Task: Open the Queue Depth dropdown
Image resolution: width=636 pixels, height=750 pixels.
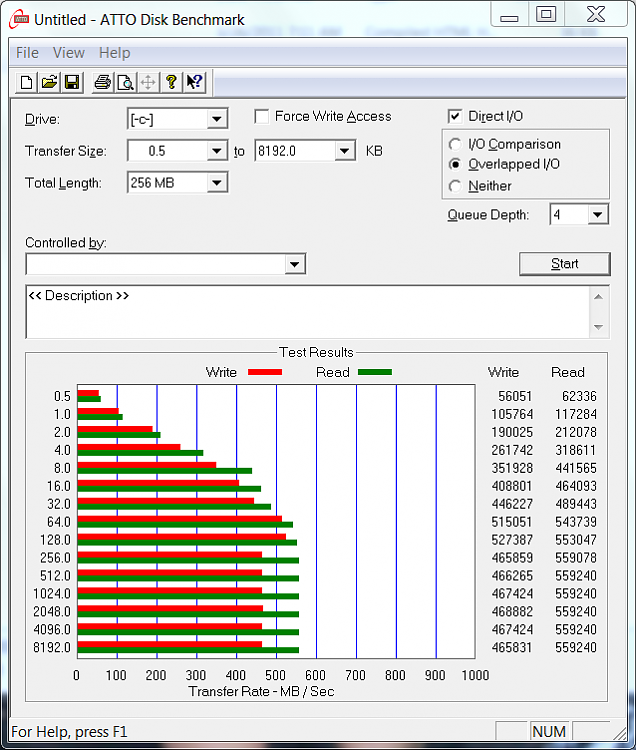Action: 597,215
